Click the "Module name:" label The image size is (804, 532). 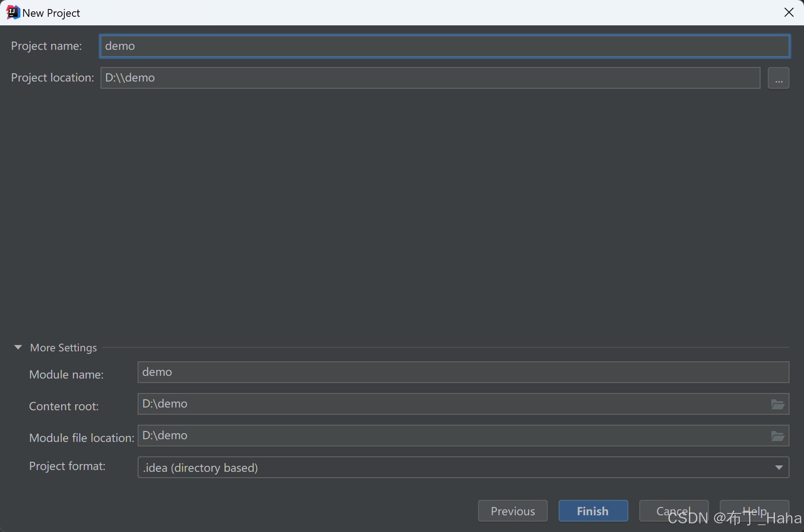click(x=67, y=374)
